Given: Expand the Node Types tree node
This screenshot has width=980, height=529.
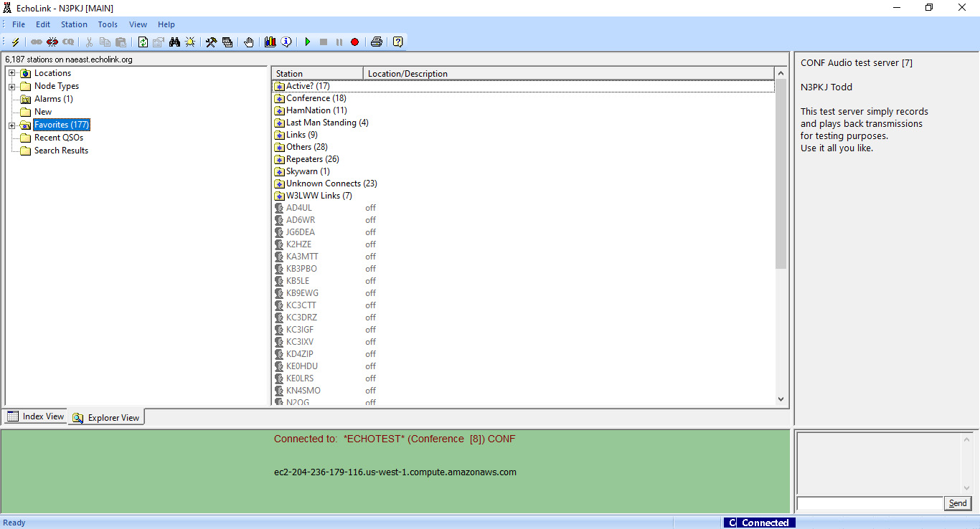Looking at the screenshot, I should pyautogui.click(x=12, y=86).
